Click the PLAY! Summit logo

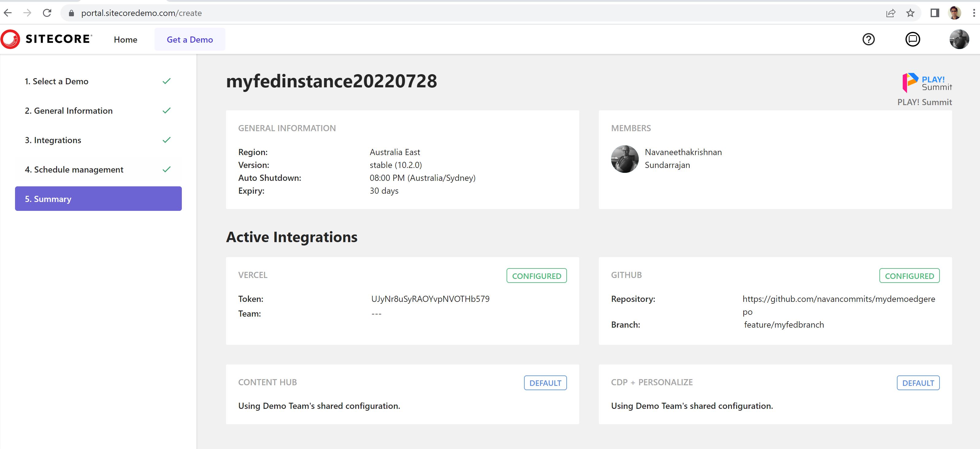(x=927, y=83)
